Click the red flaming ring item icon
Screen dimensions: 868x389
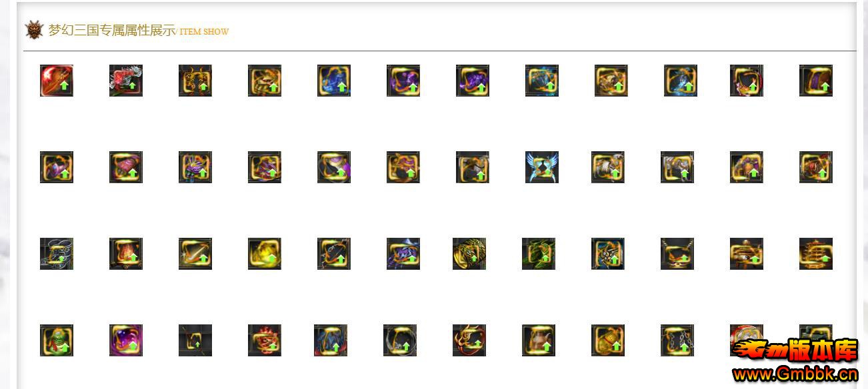469,340
